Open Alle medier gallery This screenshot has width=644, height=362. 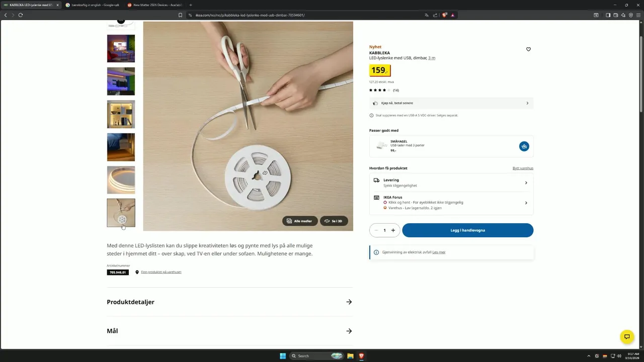point(300,221)
